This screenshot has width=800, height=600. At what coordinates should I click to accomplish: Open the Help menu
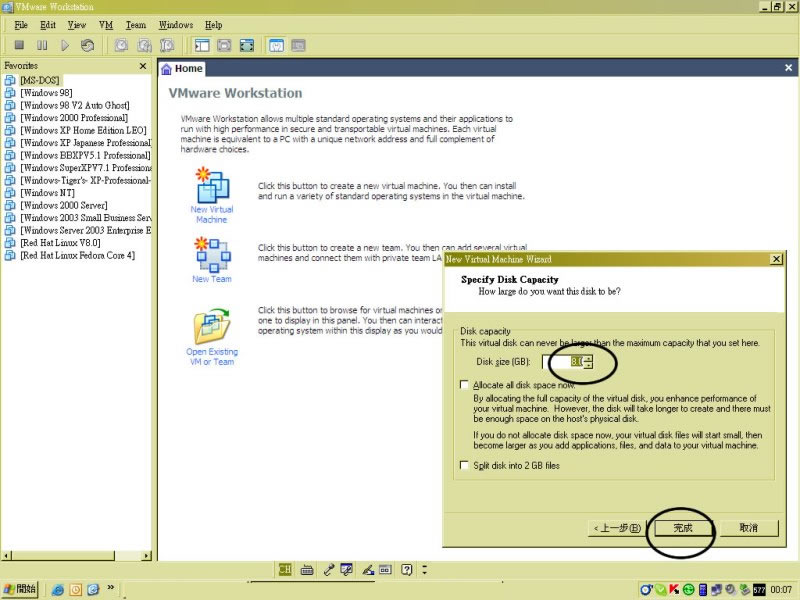[213, 25]
